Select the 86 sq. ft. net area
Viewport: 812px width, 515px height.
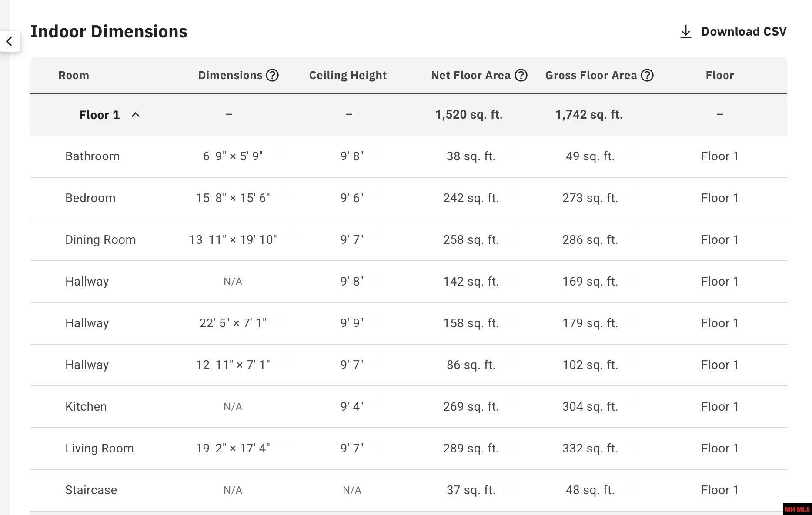click(x=471, y=365)
